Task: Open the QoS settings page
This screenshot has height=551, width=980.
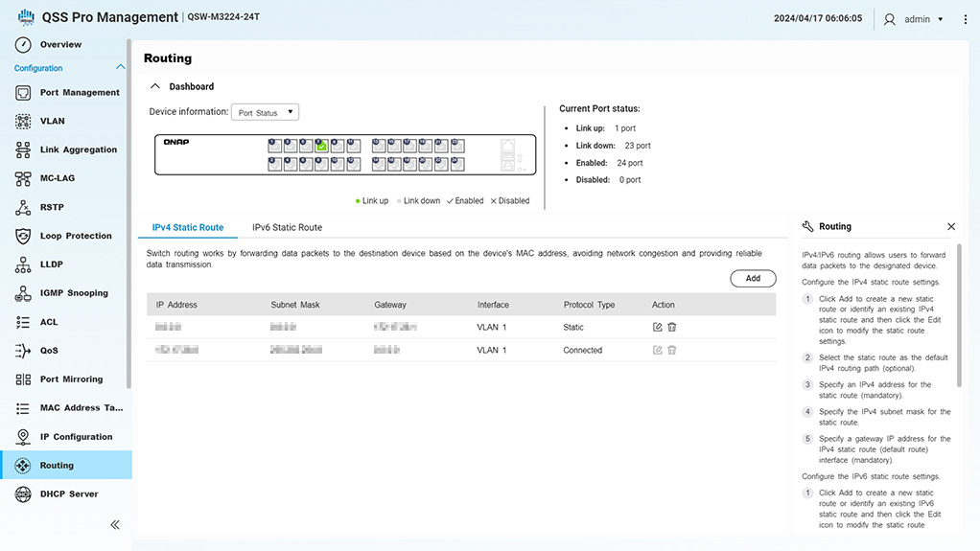Action: coord(49,351)
